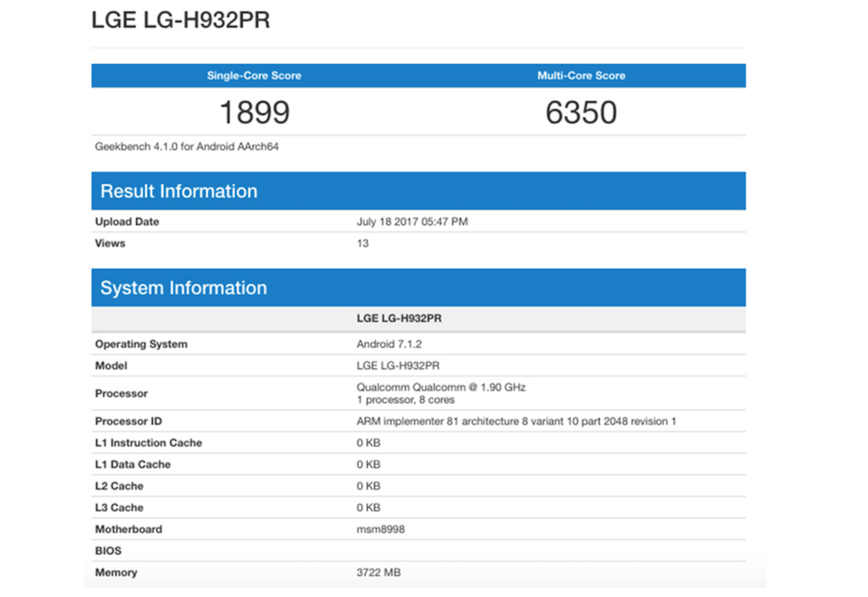Click the Qualcomm @ 1.90 GHz processor value
The image size is (868, 597).
coord(441,387)
